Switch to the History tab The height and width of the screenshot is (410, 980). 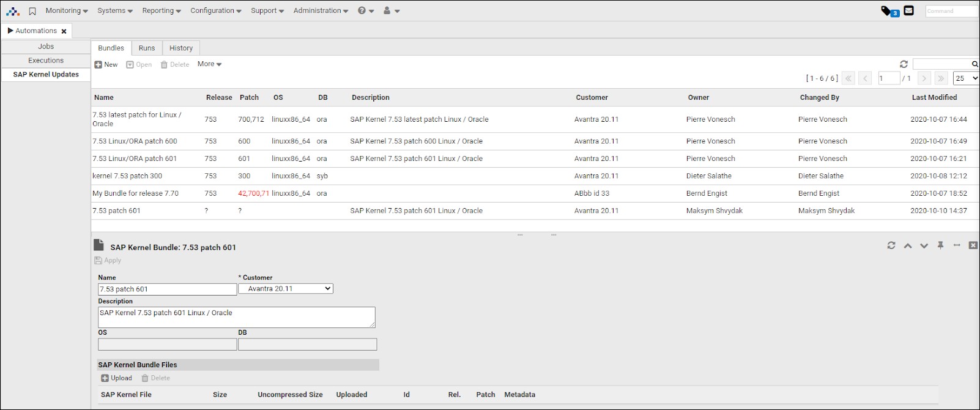click(181, 48)
